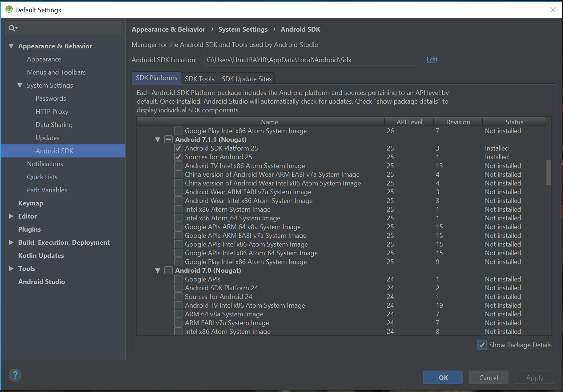Focus the settings search field
Screen dimensions: 563x392
(x=63, y=28)
